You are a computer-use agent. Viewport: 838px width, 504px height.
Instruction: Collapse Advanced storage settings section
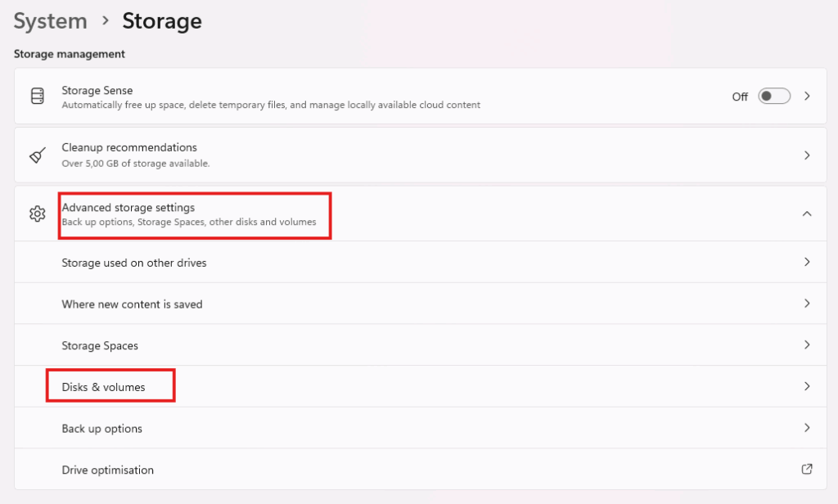[x=807, y=214]
